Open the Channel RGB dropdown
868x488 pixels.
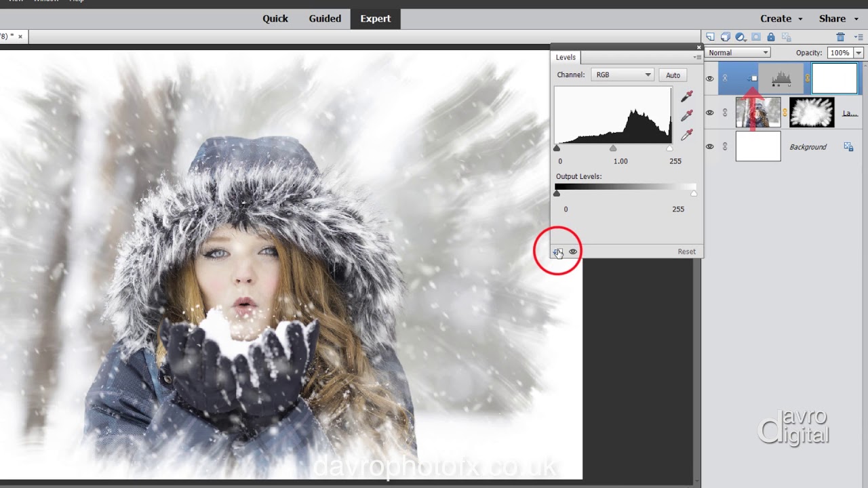click(622, 75)
